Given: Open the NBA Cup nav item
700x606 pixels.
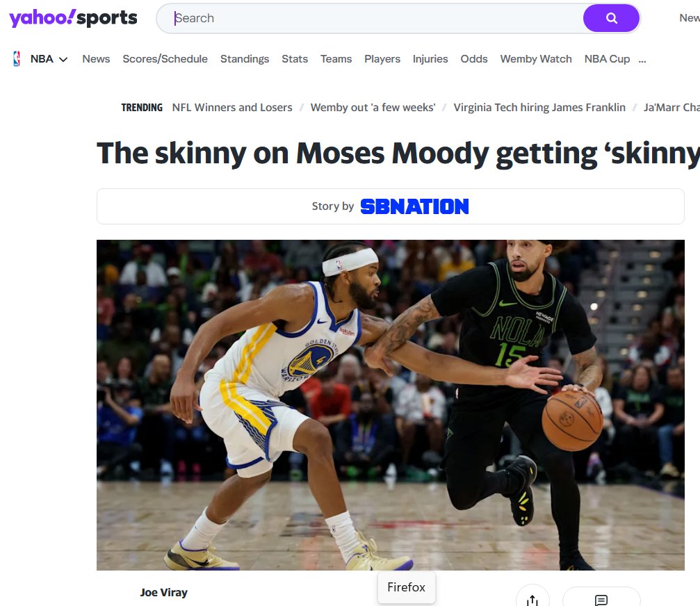Looking at the screenshot, I should [607, 59].
